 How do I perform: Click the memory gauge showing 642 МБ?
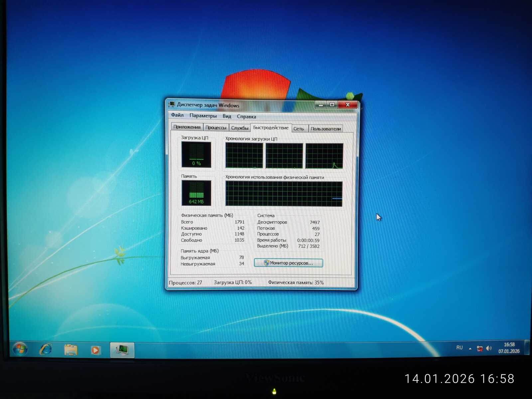(x=196, y=193)
